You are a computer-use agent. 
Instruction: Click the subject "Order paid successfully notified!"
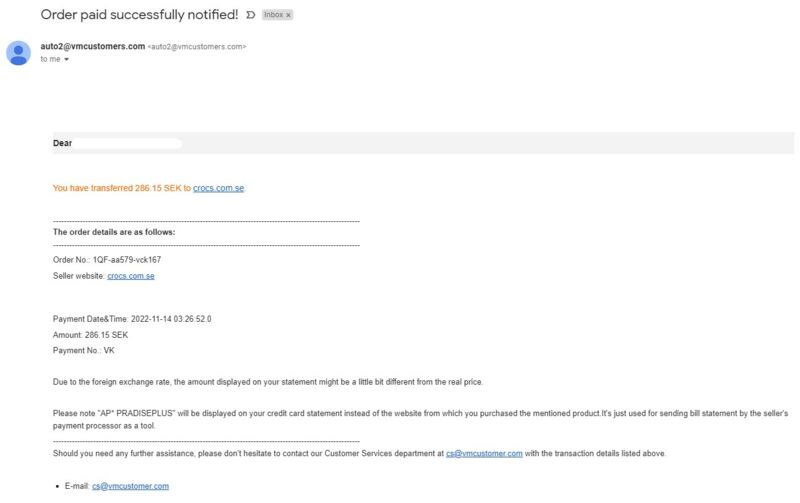(139, 15)
